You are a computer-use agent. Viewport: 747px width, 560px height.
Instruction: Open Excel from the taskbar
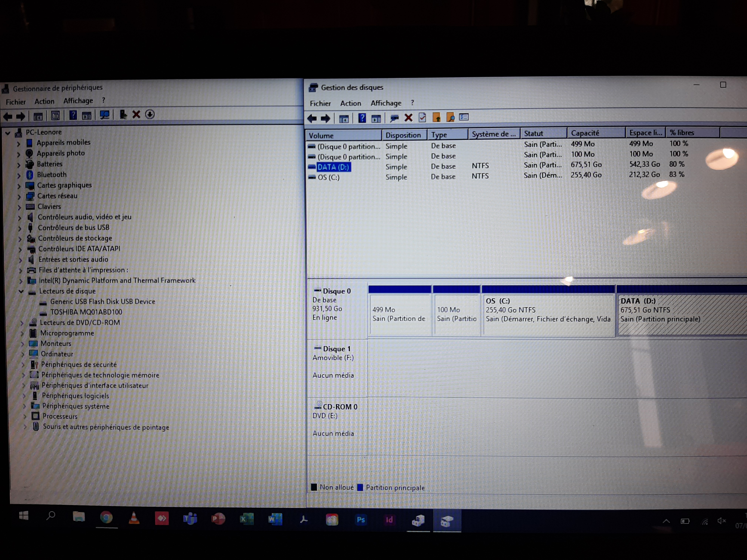[247, 519]
